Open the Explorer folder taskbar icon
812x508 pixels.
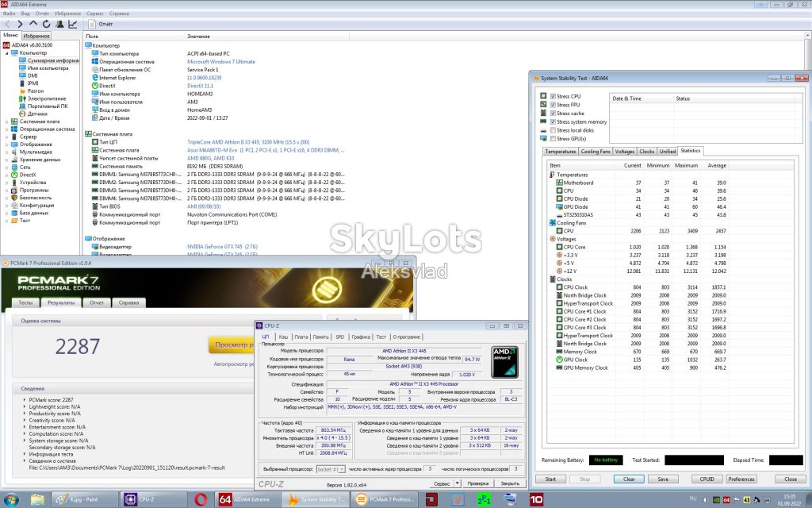(37, 499)
